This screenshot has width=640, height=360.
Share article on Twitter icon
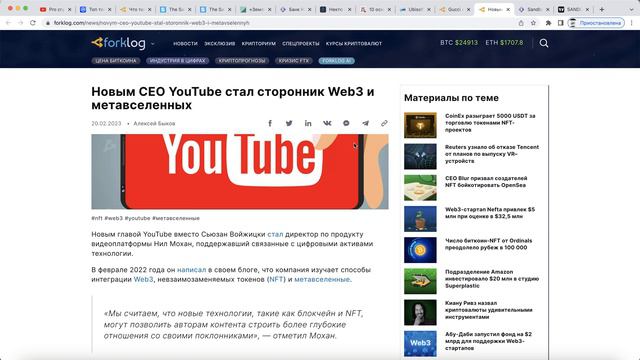289,123
